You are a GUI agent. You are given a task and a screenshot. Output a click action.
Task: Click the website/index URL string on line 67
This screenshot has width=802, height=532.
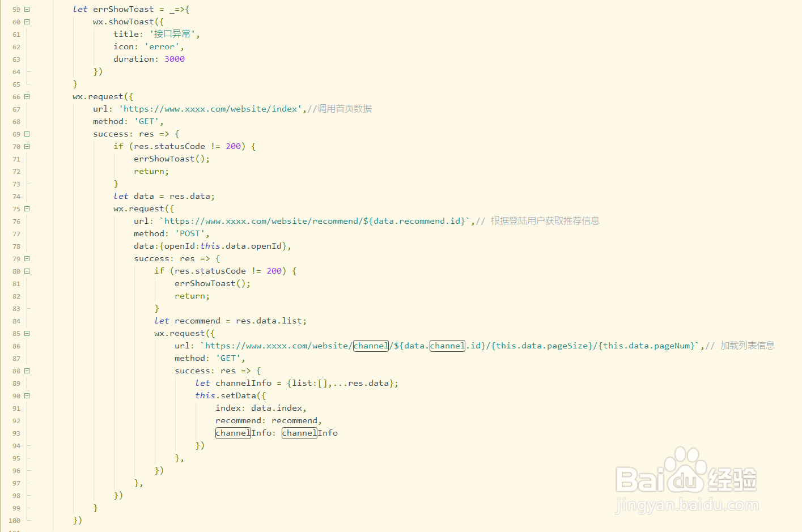tap(210, 109)
